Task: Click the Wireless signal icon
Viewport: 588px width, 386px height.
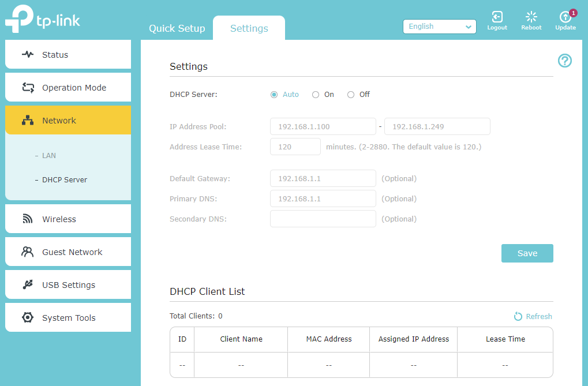Action: [27, 219]
